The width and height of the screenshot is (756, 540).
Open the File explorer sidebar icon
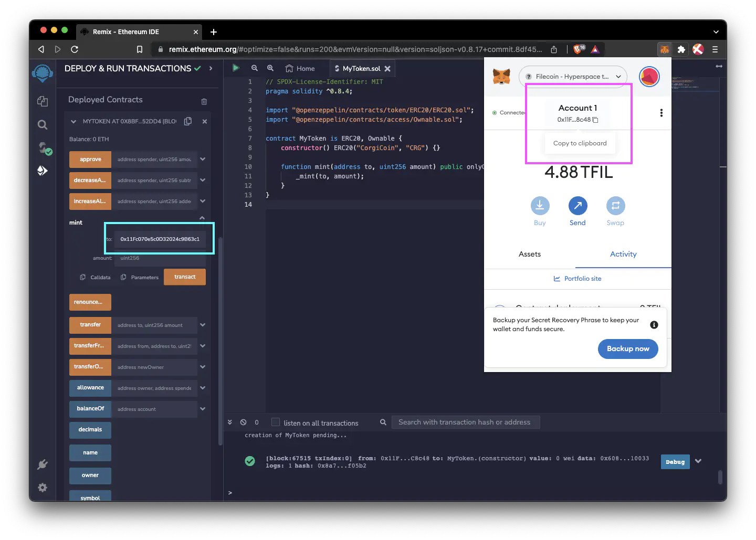[43, 101]
